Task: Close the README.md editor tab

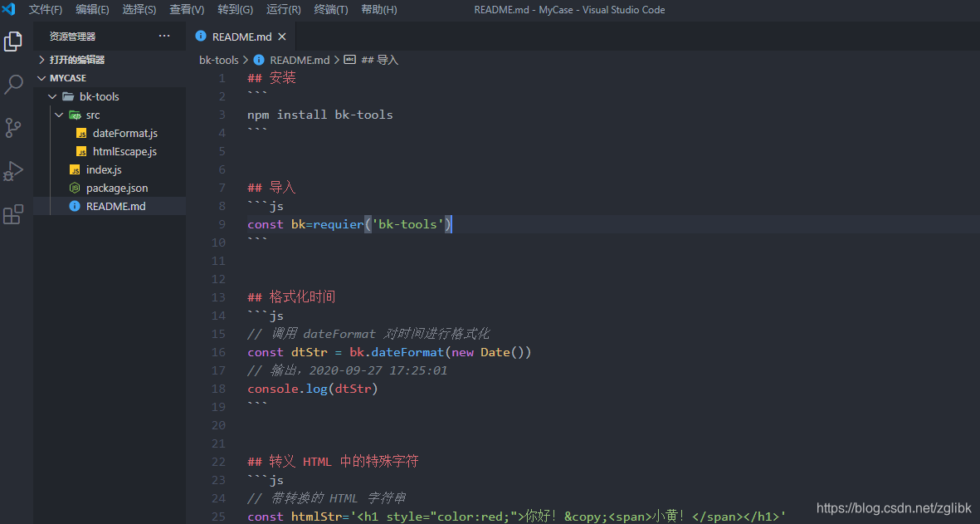Action: 282,37
